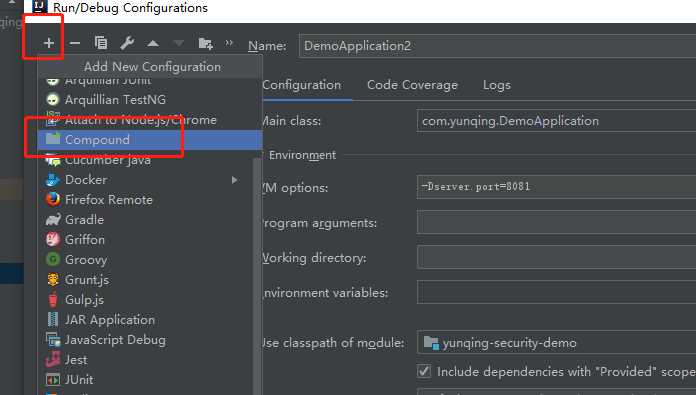696x395 pixels.
Task: Click the JUnit icon
Action: 53,379
